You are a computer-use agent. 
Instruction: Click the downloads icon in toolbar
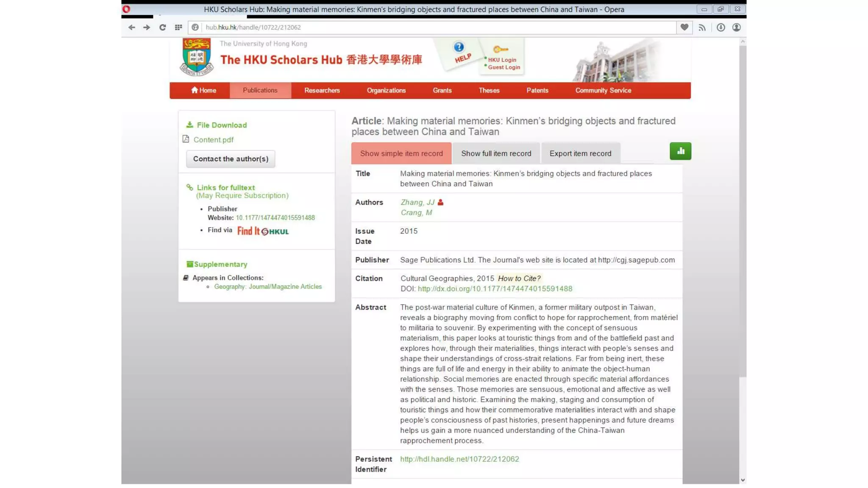point(721,28)
